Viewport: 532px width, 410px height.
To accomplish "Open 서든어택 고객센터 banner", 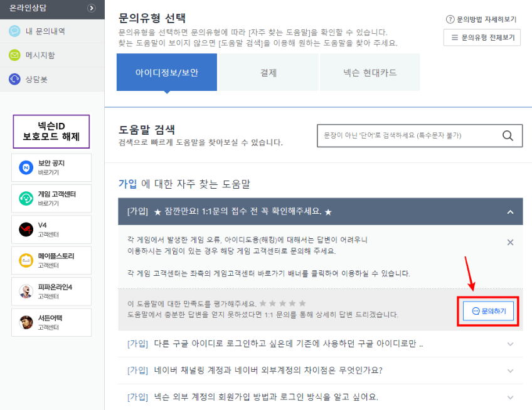I will coord(51,322).
